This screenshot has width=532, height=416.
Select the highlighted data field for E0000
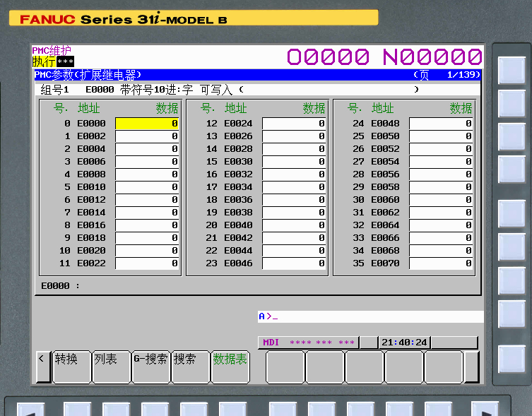click(147, 124)
